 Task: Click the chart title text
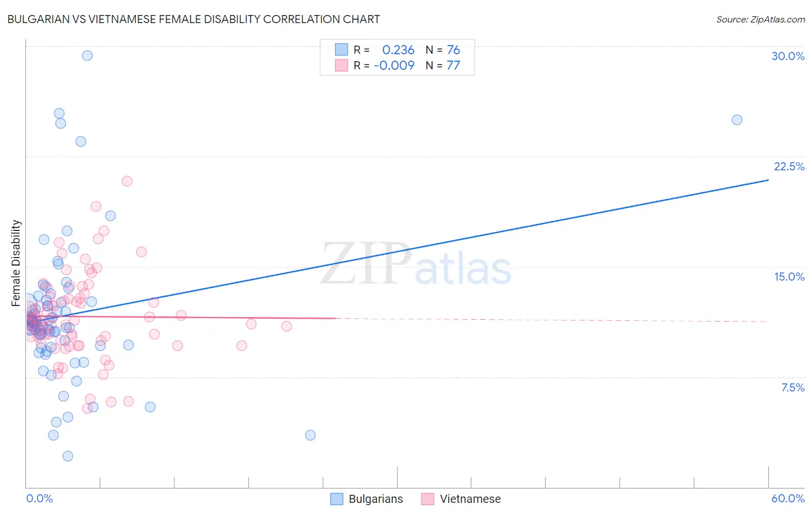[x=193, y=19]
